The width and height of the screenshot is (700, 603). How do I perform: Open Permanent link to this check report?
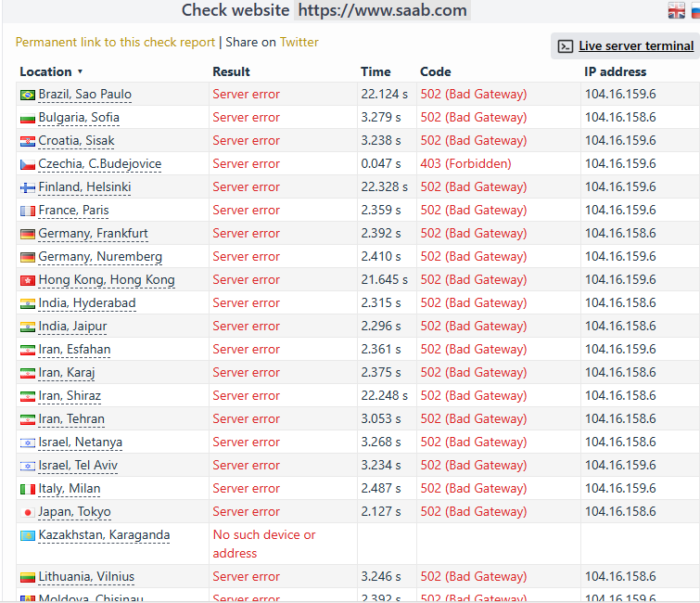[115, 42]
